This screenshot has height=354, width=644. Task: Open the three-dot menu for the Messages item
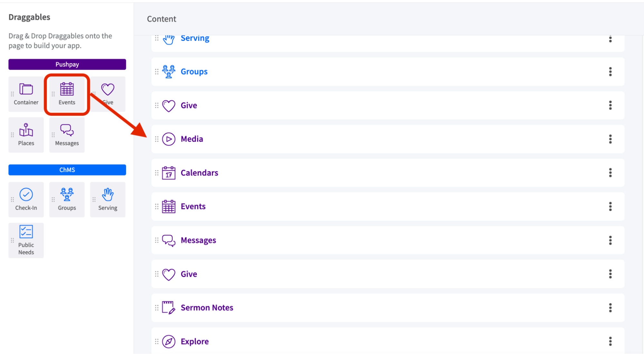pyautogui.click(x=610, y=240)
